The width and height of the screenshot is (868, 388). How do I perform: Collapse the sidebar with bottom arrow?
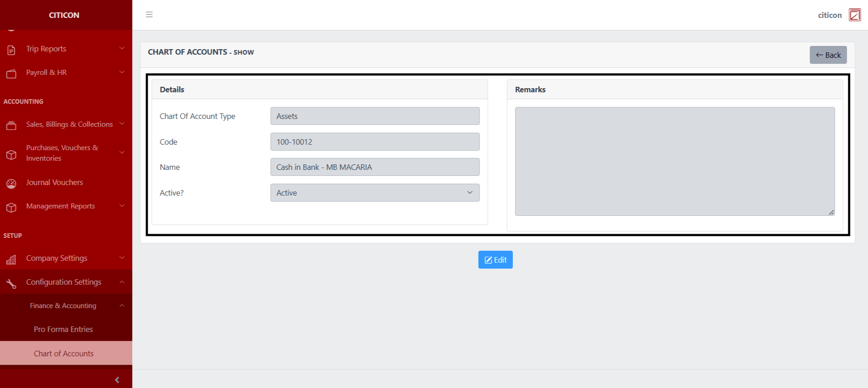pos(117,380)
